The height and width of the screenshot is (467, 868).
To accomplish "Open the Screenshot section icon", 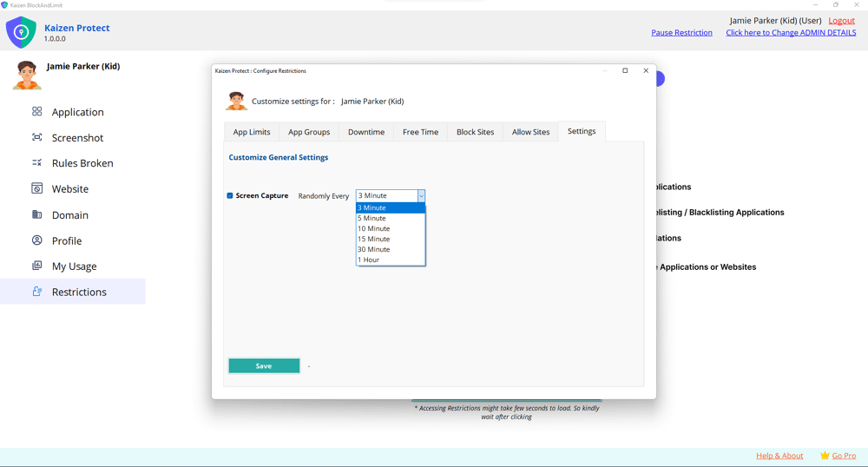I will coord(36,137).
